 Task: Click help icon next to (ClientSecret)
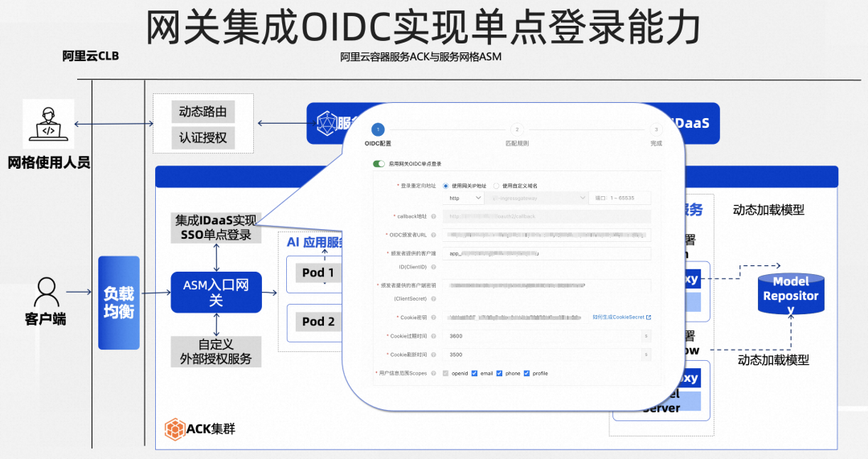[433, 299]
